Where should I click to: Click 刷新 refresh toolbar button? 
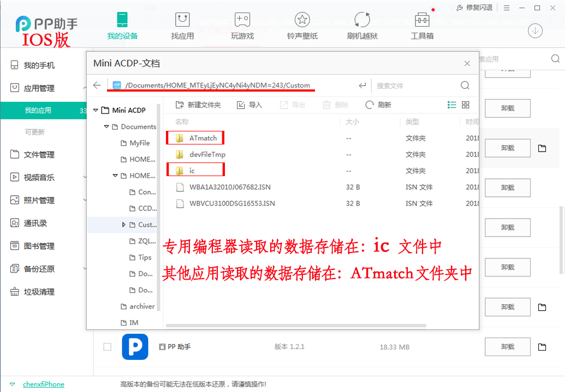[378, 105]
